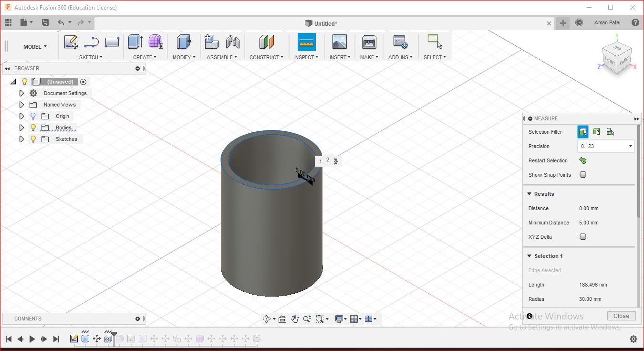The width and height of the screenshot is (644, 351).
Task: Choose first selection filter, face/edge/vertex
Action: [583, 132]
